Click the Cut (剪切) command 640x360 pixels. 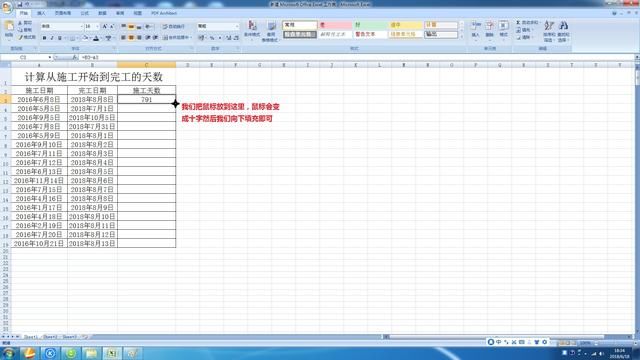tap(25, 23)
